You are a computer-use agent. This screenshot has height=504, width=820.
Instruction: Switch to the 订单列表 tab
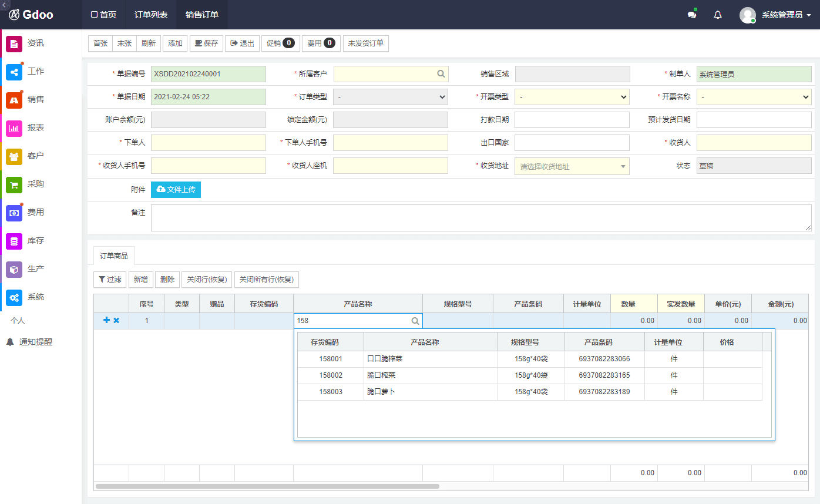point(151,15)
